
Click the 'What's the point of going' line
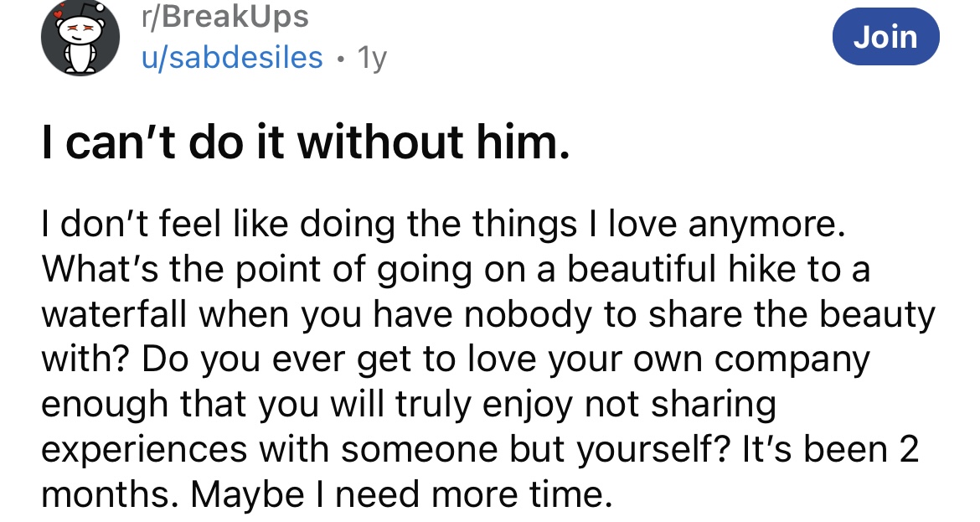coord(456,270)
